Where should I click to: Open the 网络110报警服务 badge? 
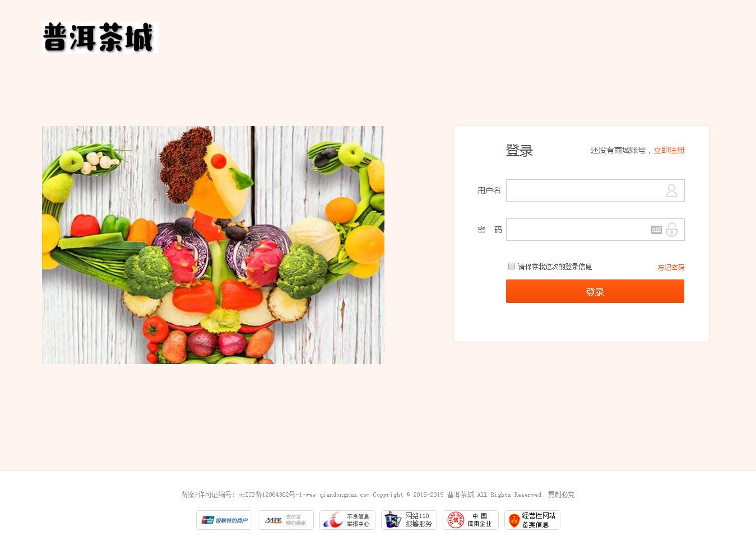point(409,520)
